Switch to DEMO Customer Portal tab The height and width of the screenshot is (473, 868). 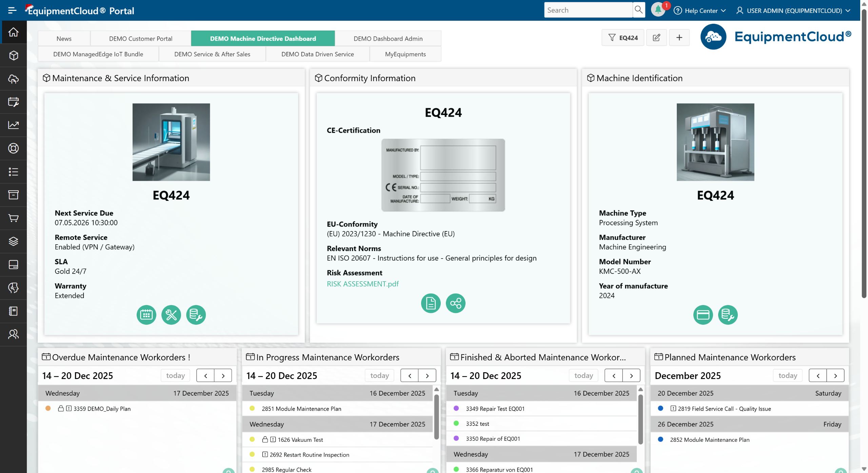[140, 39]
